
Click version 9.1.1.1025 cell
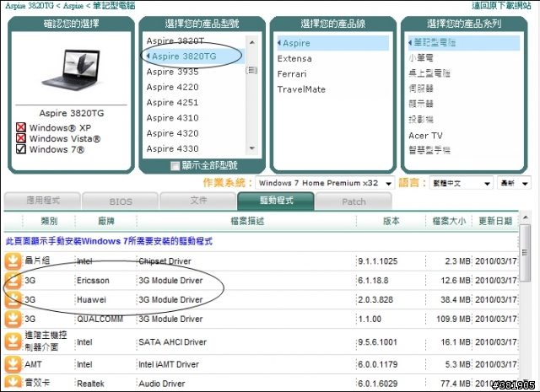[x=377, y=261]
